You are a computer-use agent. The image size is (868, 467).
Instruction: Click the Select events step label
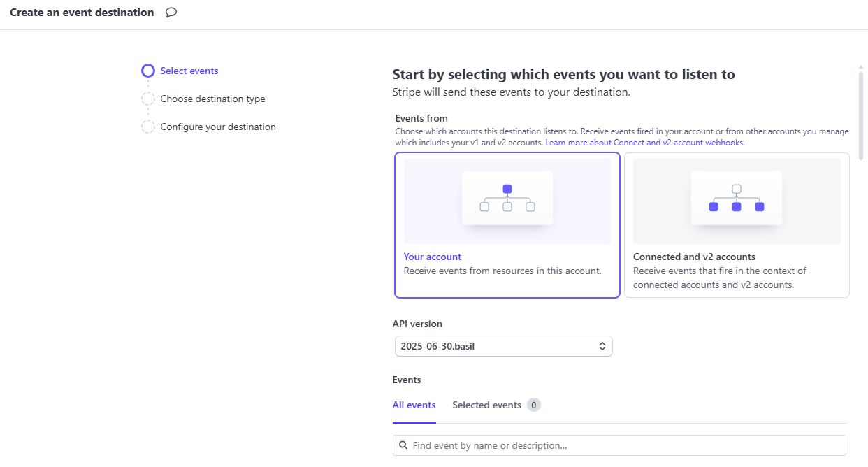pos(189,71)
